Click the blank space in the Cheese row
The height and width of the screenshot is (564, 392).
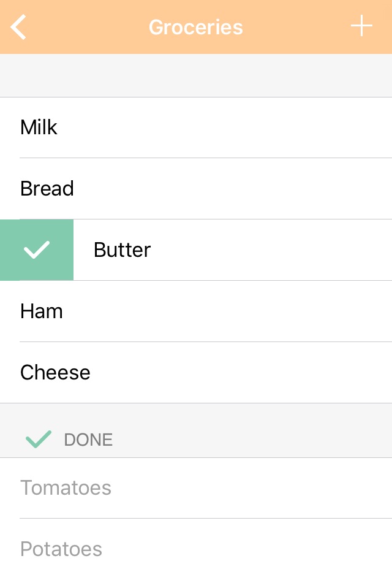pyautogui.click(x=241, y=372)
